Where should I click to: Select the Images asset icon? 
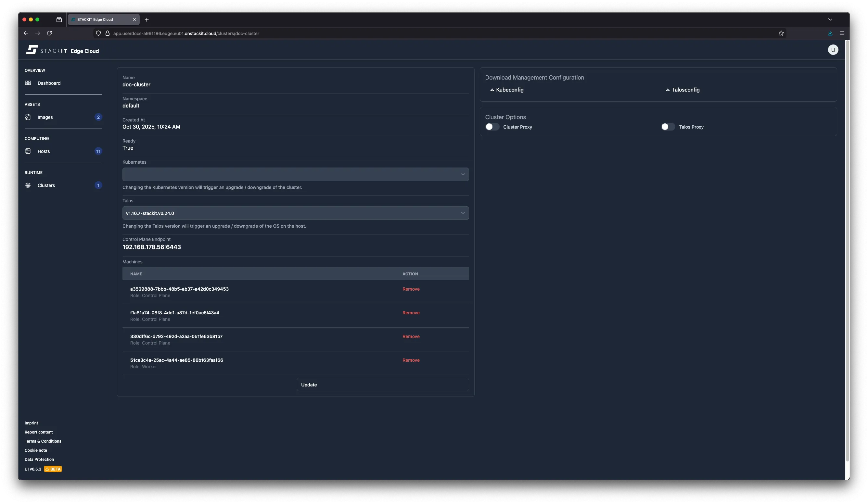point(28,117)
